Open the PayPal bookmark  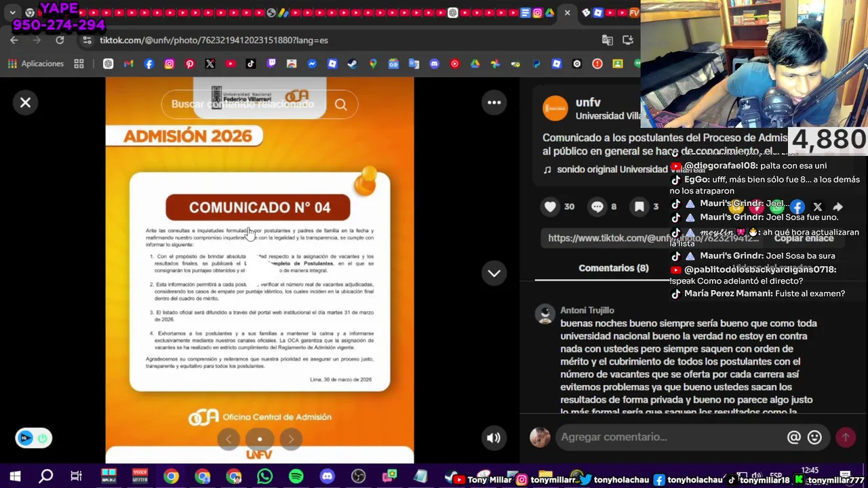pyautogui.click(x=536, y=64)
